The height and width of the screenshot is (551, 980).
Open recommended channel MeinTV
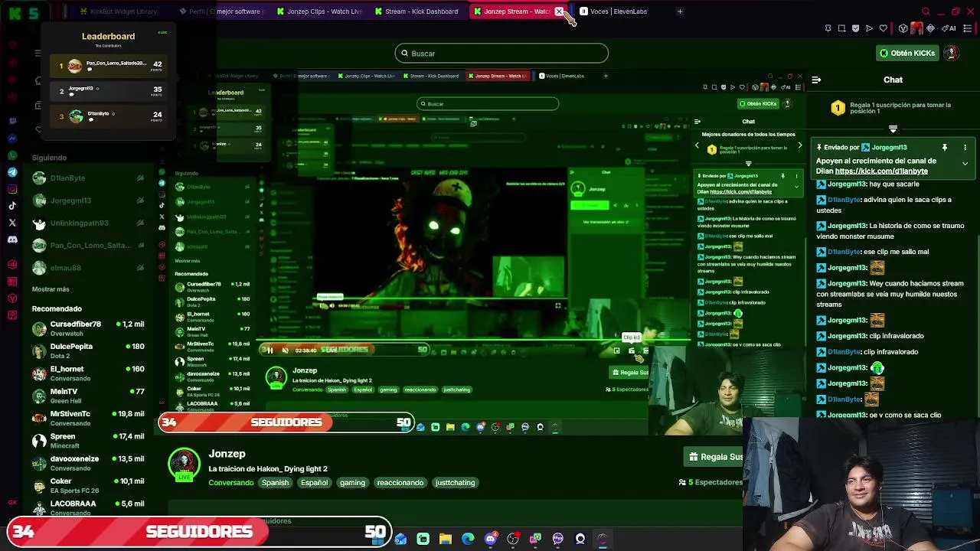coord(88,396)
